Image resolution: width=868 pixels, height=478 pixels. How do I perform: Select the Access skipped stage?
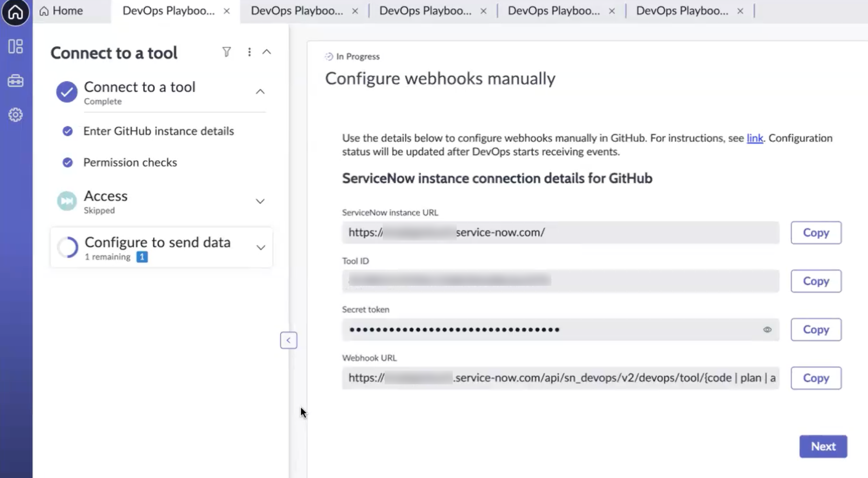(x=161, y=202)
